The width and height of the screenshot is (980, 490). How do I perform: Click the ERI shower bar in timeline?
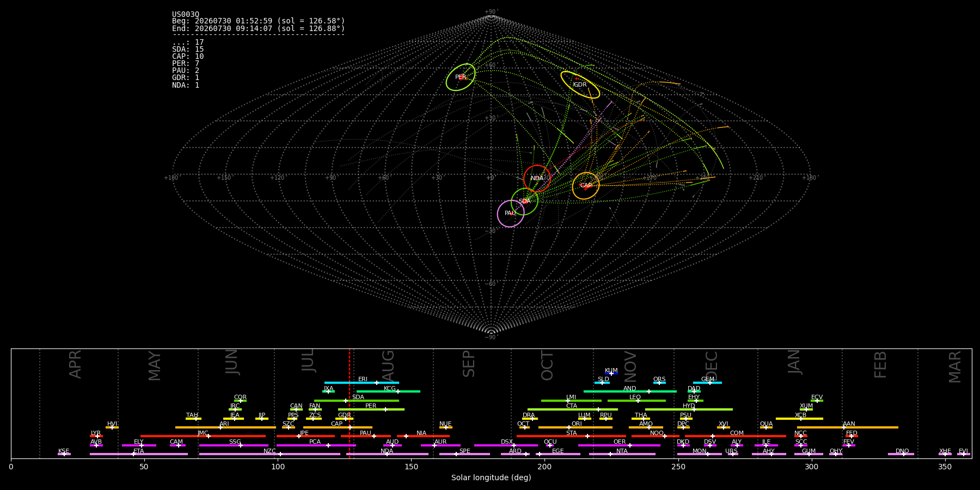click(362, 383)
